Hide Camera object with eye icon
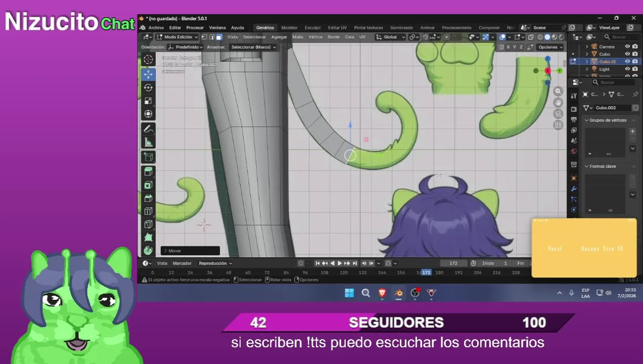Screen dimensions: 643x364 click(627, 47)
